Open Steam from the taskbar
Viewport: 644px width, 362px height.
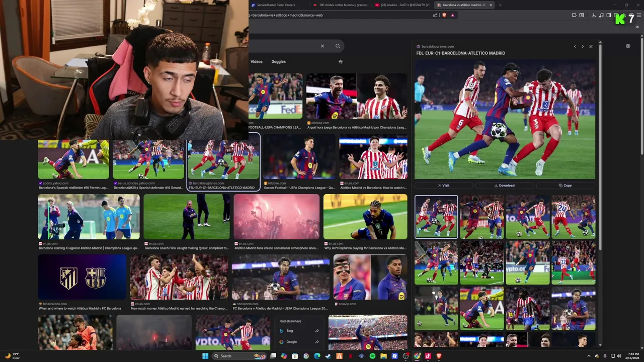328,356
